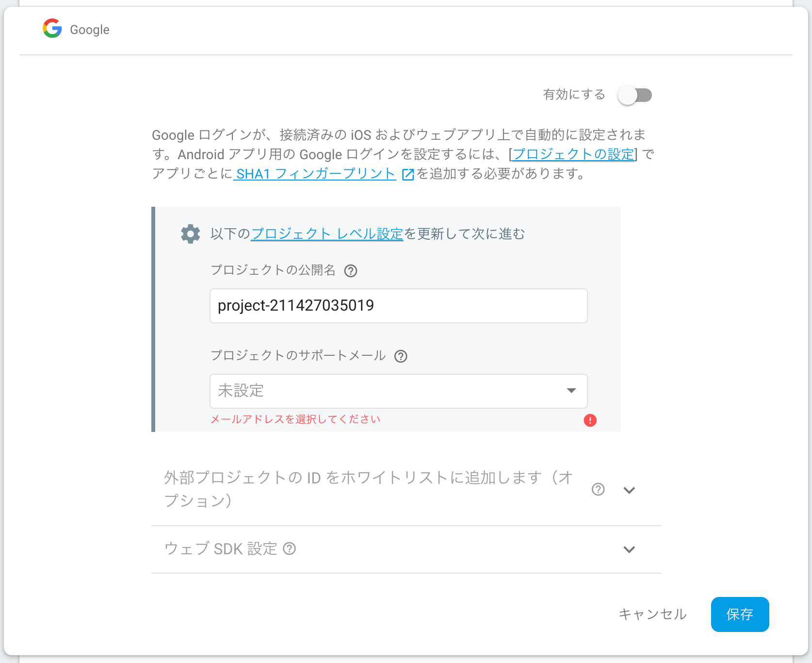Click the メールアドレスを選択してください error text

pos(295,419)
